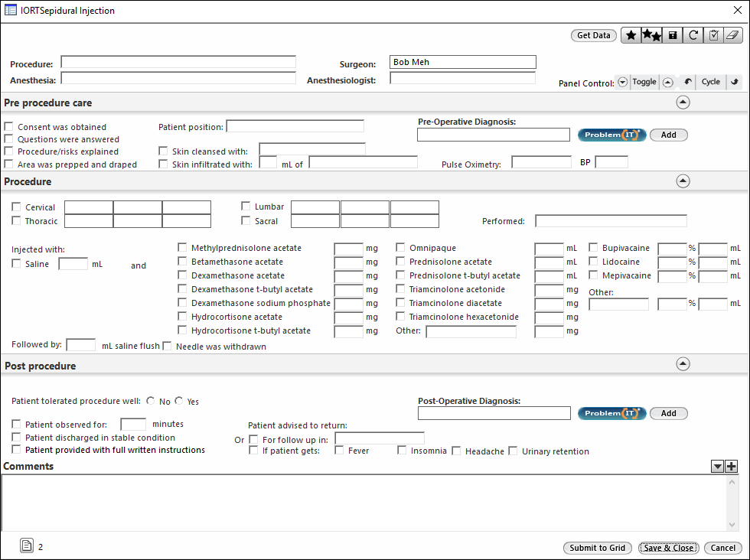Viewport: 750px width, 560px height.
Task: Tick the Lumbar checkbox
Action: point(246,207)
